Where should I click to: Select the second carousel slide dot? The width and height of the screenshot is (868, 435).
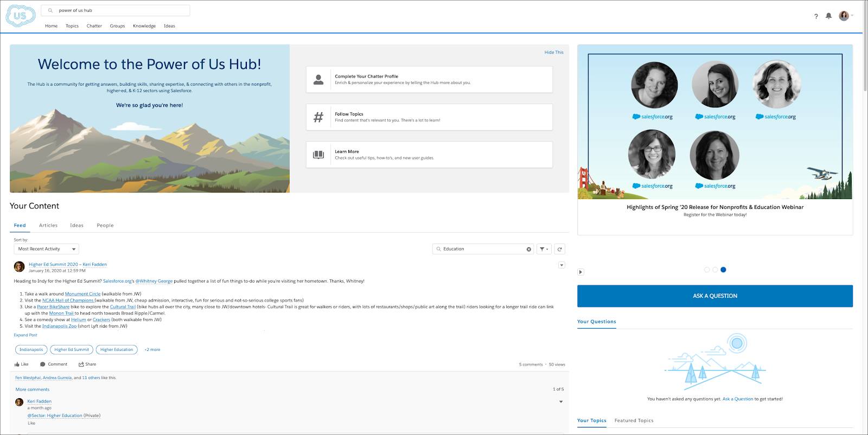(715, 270)
